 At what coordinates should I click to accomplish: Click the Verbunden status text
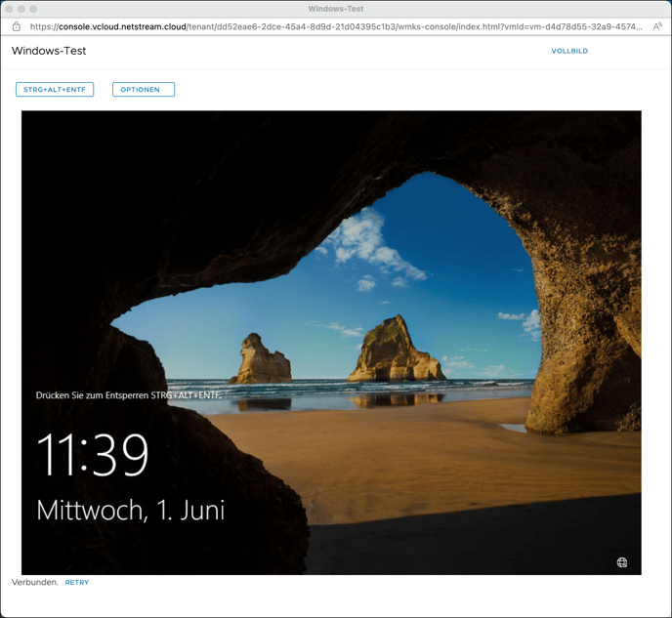point(35,582)
